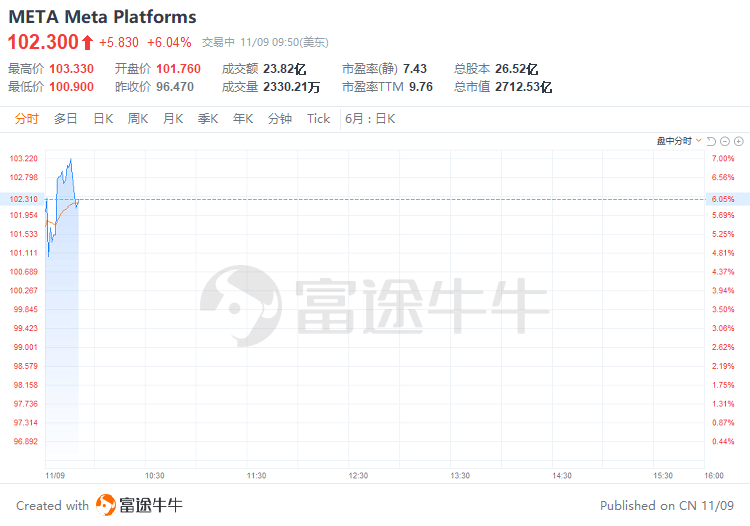
Task: Click the 100.267 price axis label
Action: point(23,290)
